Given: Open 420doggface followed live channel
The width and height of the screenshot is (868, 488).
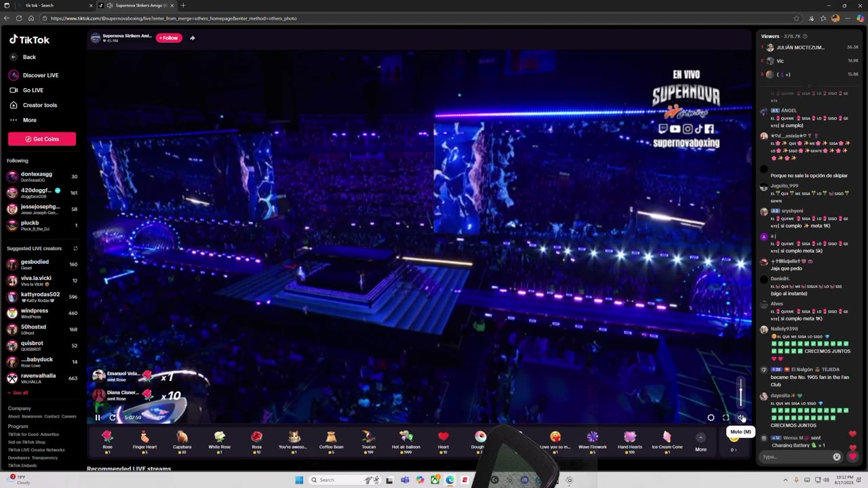Looking at the screenshot, I should [x=42, y=193].
